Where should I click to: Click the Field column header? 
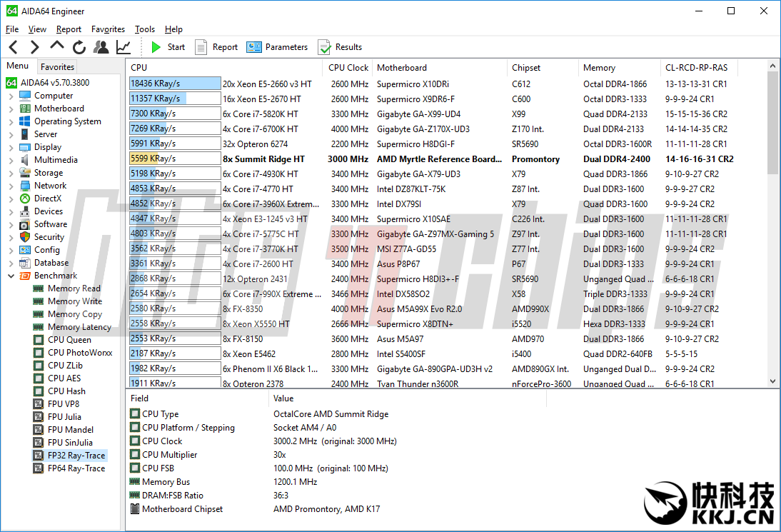pyautogui.click(x=197, y=398)
